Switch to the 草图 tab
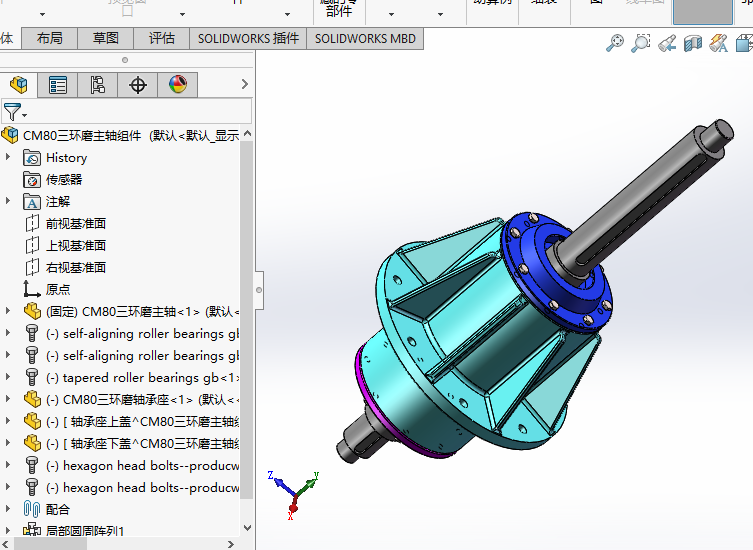 tap(106, 38)
